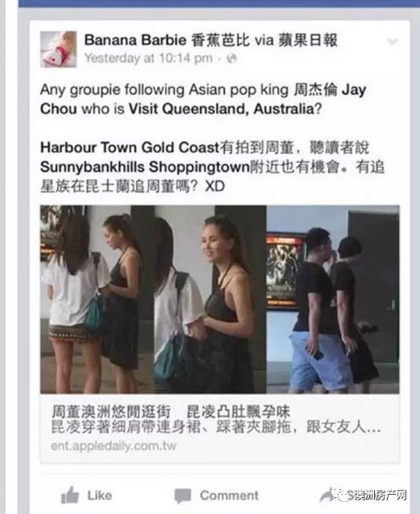This screenshot has height=514, width=420.
Task: Open Banana Barbie profile picture
Action: tap(58, 49)
